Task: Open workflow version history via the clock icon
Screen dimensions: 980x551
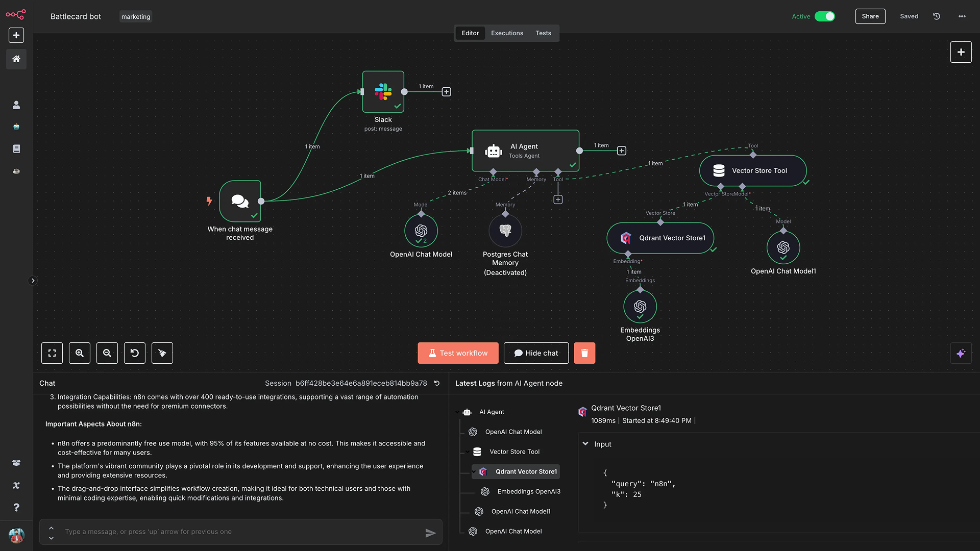Action: point(937,16)
